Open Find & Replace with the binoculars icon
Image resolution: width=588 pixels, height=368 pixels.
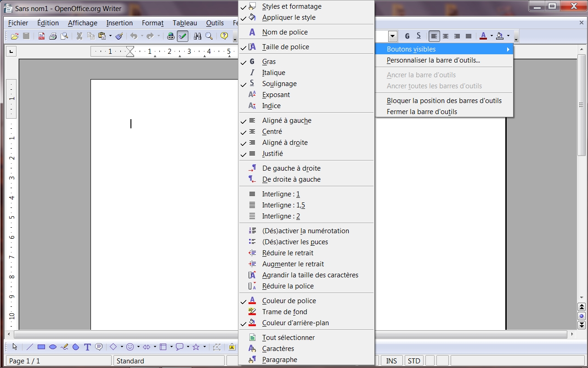coord(198,36)
